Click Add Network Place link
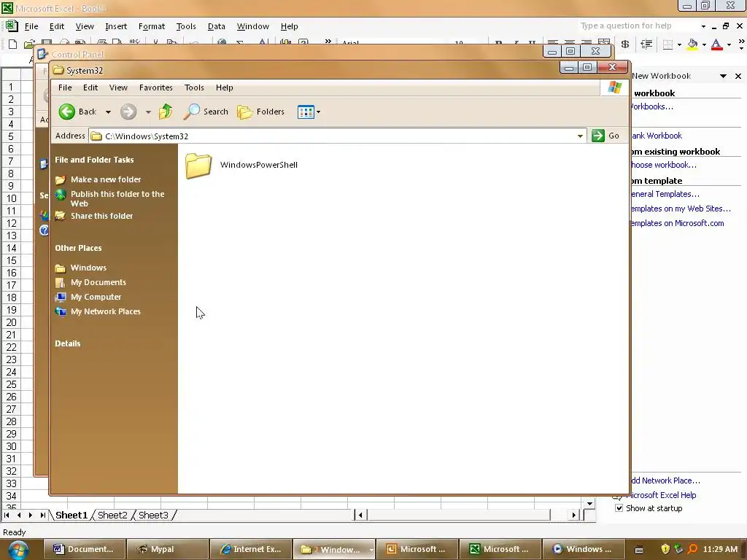This screenshot has width=747, height=560. click(x=665, y=481)
